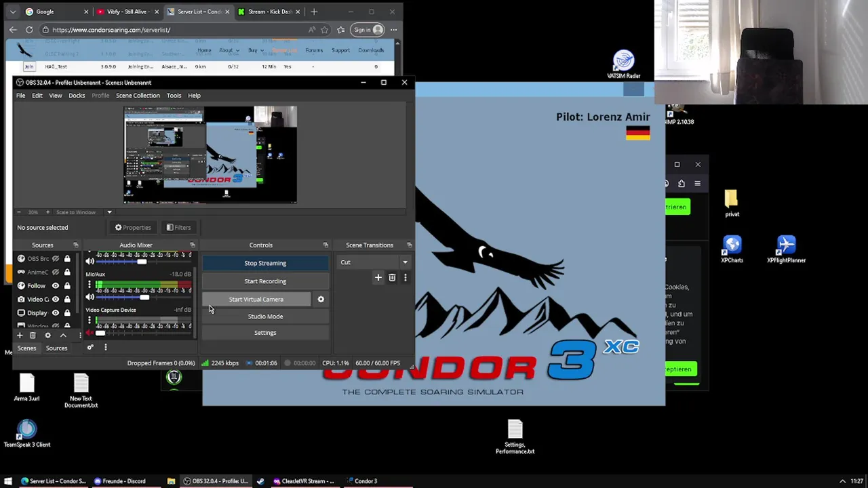The image size is (868, 488).
Task: Open VATSIM Radar desktop icon
Action: [x=623, y=64]
